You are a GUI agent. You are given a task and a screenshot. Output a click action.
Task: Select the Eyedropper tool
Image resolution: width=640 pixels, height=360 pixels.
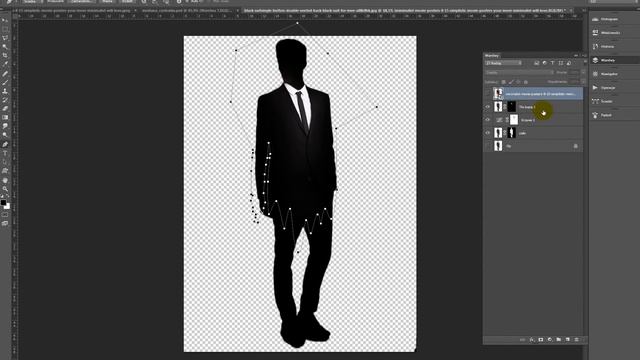(x=5, y=64)
